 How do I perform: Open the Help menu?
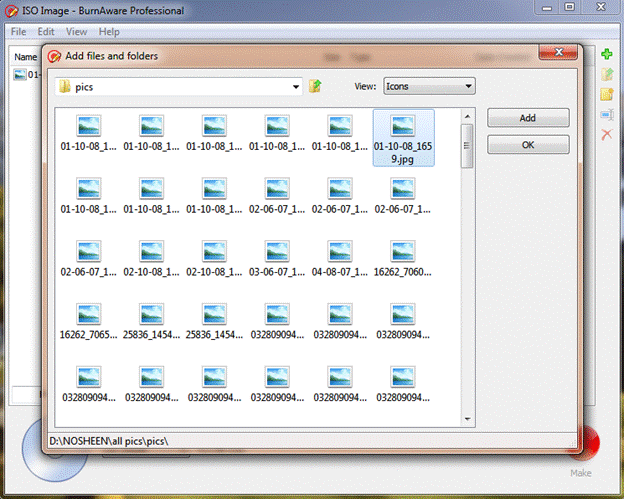(109, 32)
